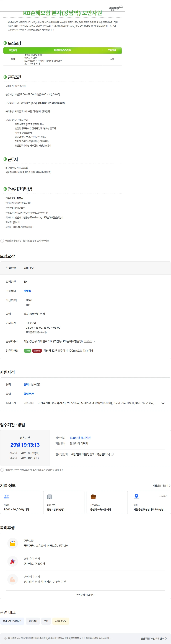Click the 신분당선 subway line badge
Screen dimensions: 171x644
(37, 351)
